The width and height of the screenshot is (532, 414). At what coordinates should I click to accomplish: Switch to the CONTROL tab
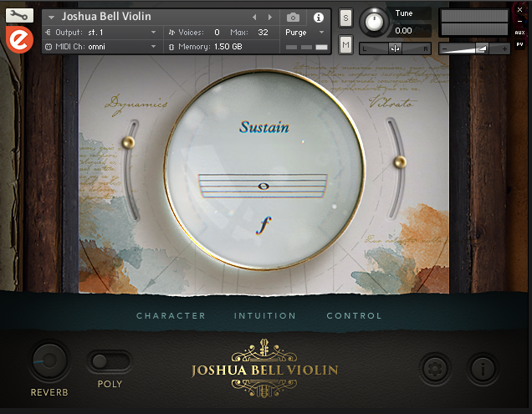[354, 315]
